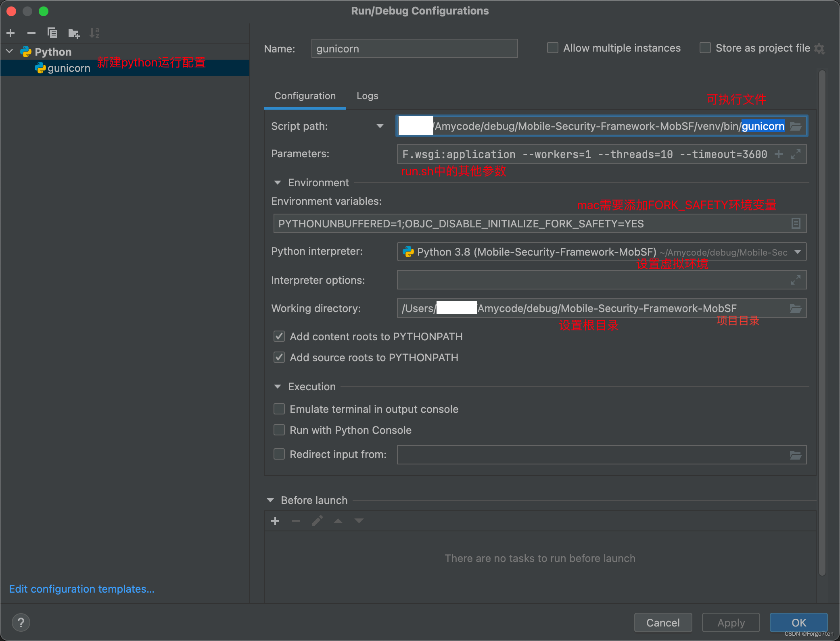Viewport: 840px width, 641px height.
Task: Open project file settings gear icon
Action: (819, 48)
